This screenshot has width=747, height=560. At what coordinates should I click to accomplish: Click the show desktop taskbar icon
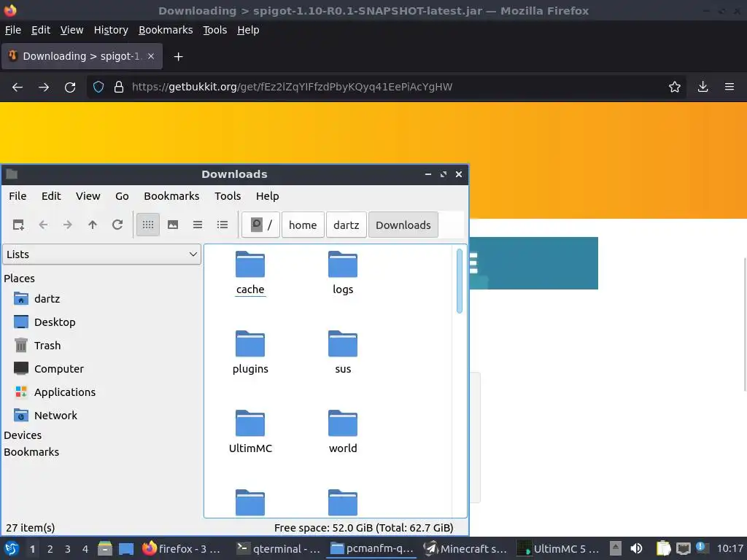point(126,549)
